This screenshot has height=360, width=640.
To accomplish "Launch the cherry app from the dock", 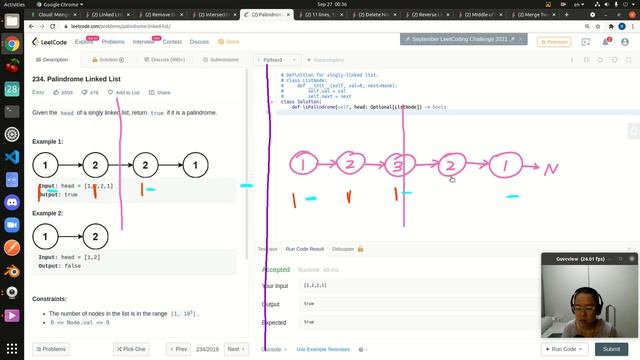I will pyautogui.click(x=12, y=66).
